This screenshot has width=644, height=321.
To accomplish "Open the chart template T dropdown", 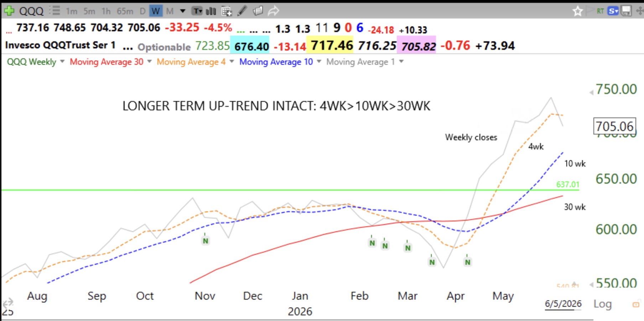I will tap(197, 11).
